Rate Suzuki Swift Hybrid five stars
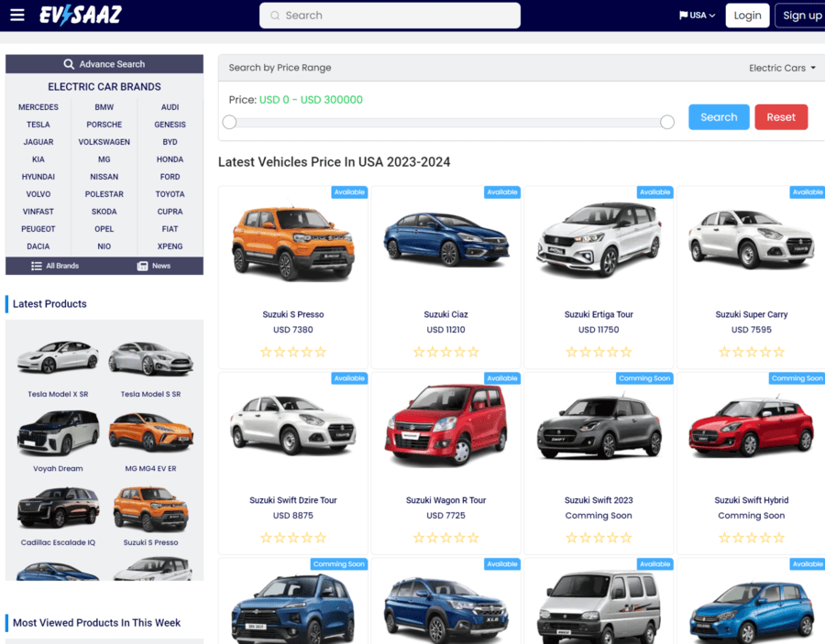The image size is (825, 644). point(778,538)
